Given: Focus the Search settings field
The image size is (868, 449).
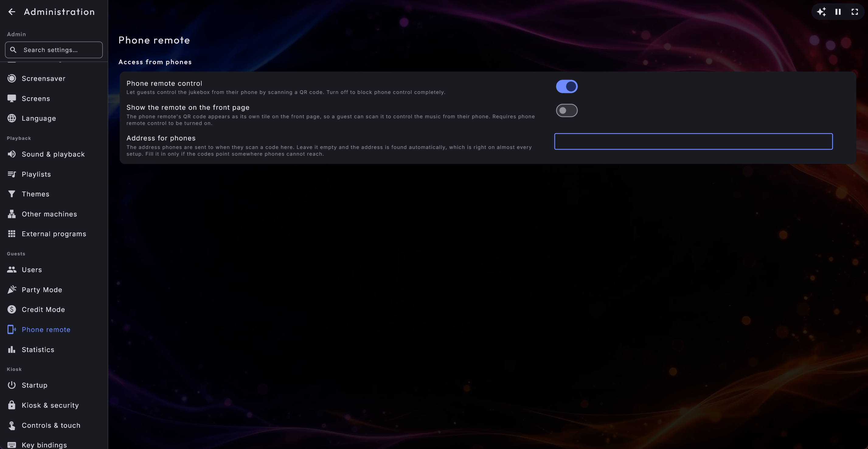Looking at the screenshot, I should click(x=54, y=50).
